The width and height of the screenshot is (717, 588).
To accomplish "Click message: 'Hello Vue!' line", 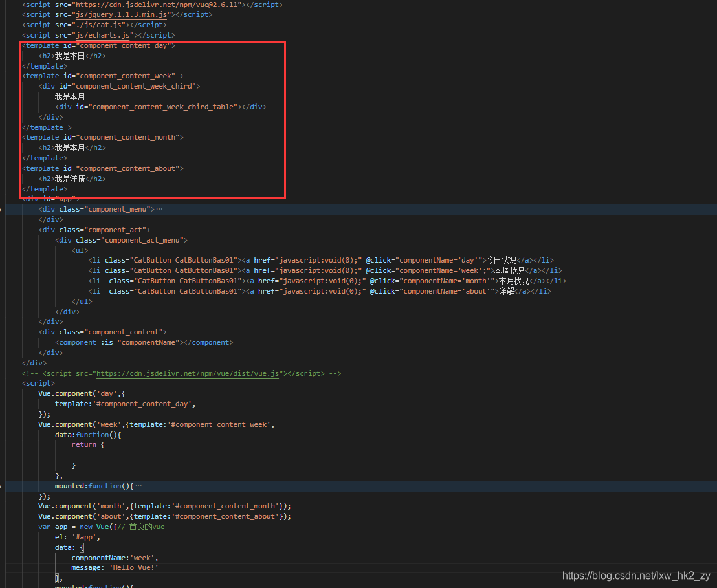I will (x=115, y=567).
